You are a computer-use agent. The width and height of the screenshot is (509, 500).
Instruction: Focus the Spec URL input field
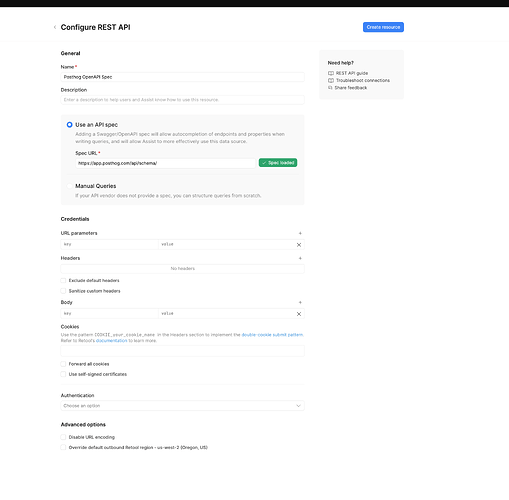(x=166, y=163)
